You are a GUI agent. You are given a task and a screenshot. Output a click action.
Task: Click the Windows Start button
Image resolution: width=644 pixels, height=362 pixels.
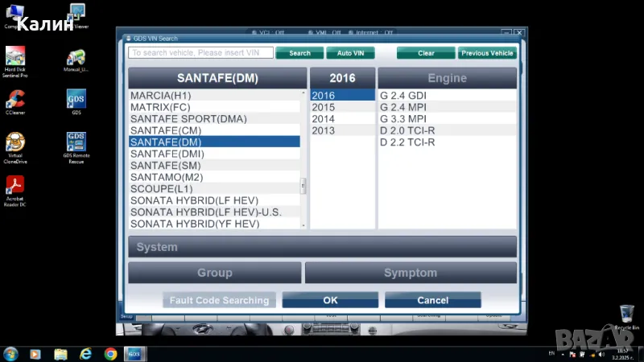[x=11, y=353]
